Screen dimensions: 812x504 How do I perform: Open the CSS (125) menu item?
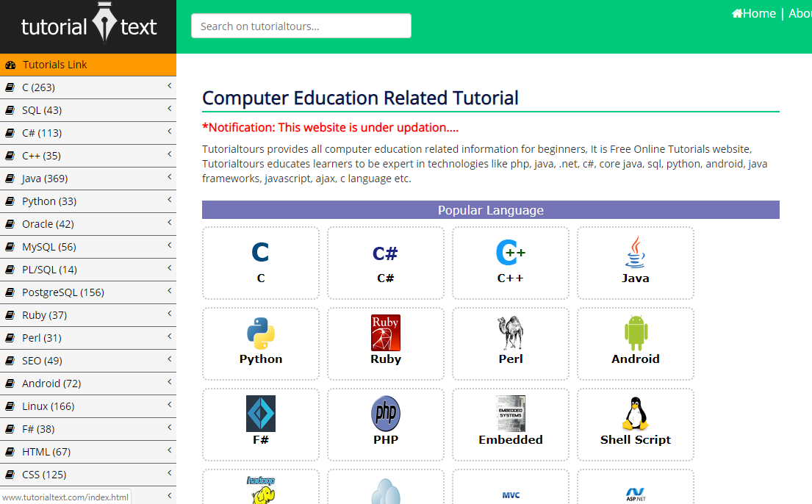click(88, 475)
